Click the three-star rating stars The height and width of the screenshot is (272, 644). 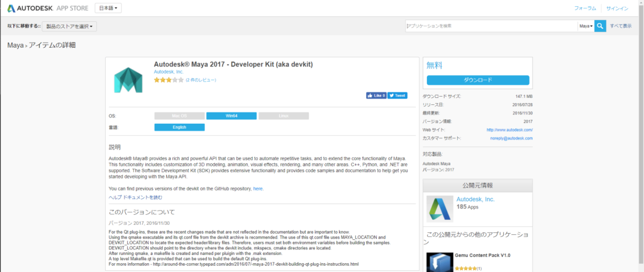click(x=169, y=80)
